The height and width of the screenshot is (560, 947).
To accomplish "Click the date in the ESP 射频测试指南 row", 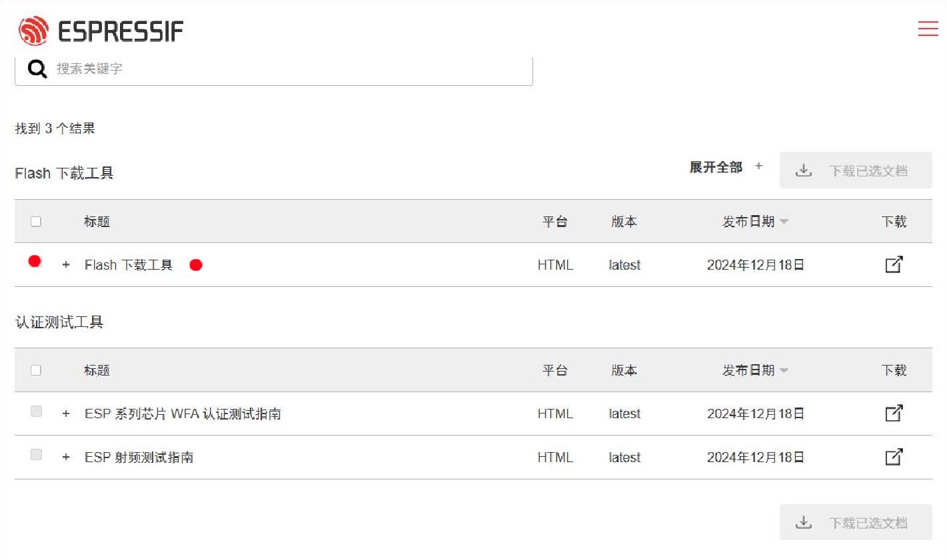I will click(x=756, y=457).
